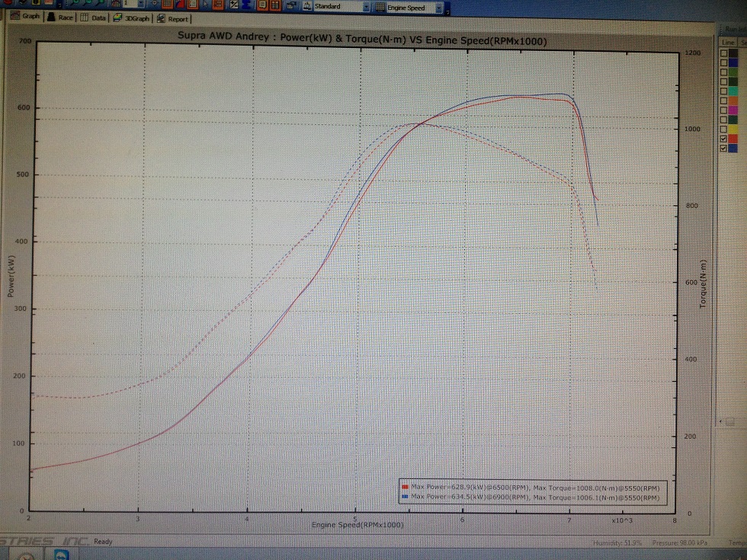Enable the yellow run line checkbox

click(x=723, y=129)
